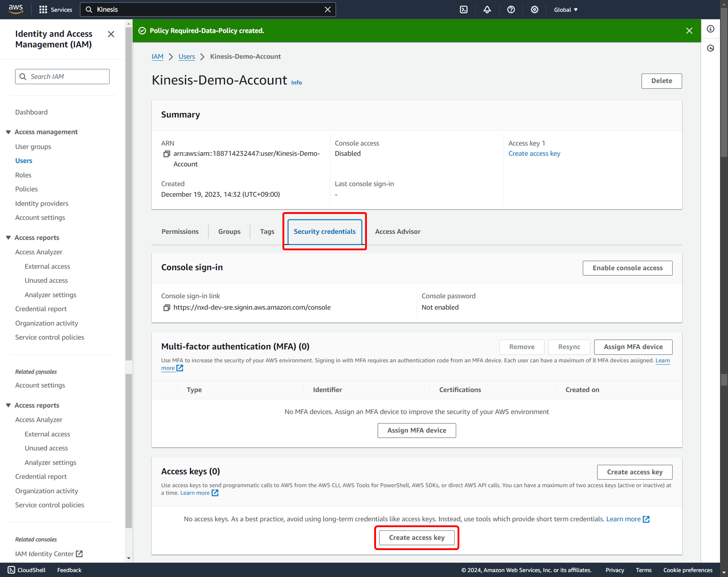The image size is (728, 577).
Task: Switch to the Tags tab
Action: coord(267,232)
